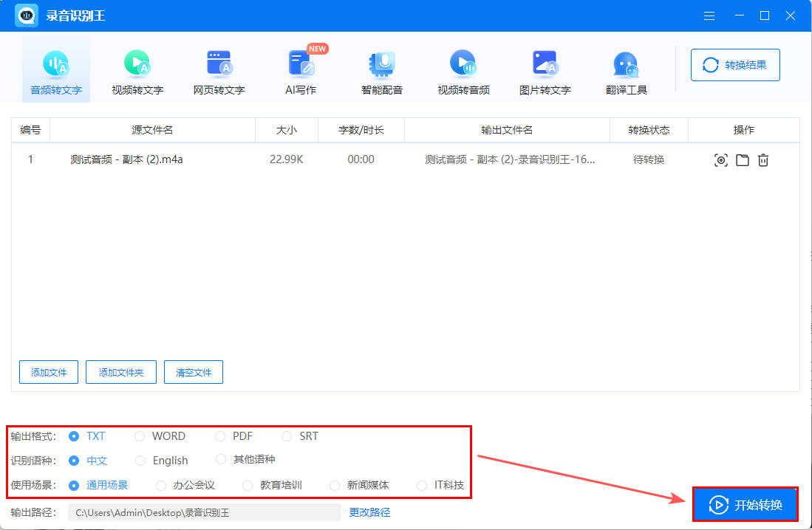Delete the 测试音频 file with trash icon
This screenshot has width=812, height=530.
point(763,159)
